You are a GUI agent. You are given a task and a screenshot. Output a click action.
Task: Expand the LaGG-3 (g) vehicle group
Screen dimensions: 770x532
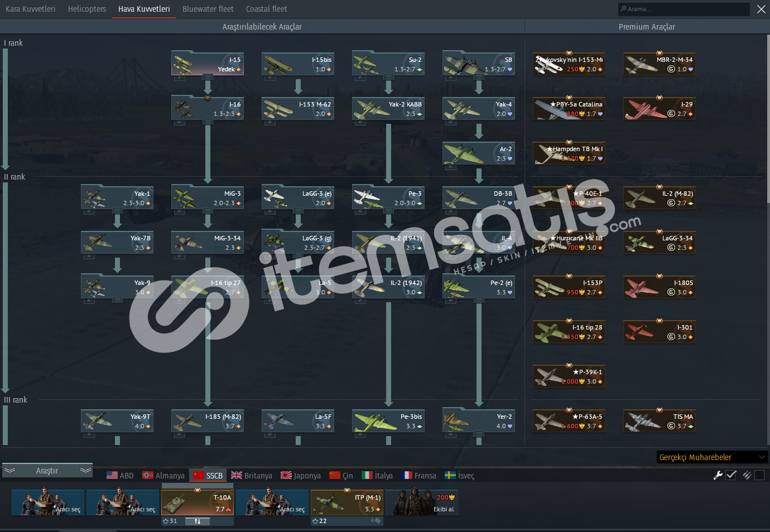[298, 256]
